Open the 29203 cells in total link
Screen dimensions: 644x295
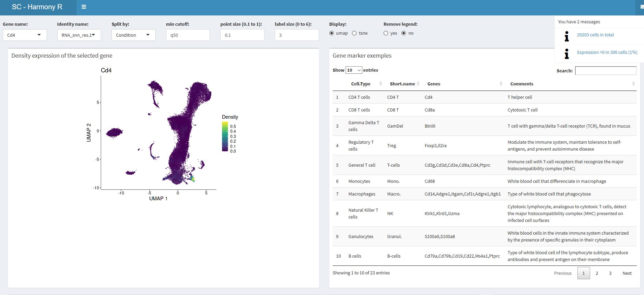(595, 35)
